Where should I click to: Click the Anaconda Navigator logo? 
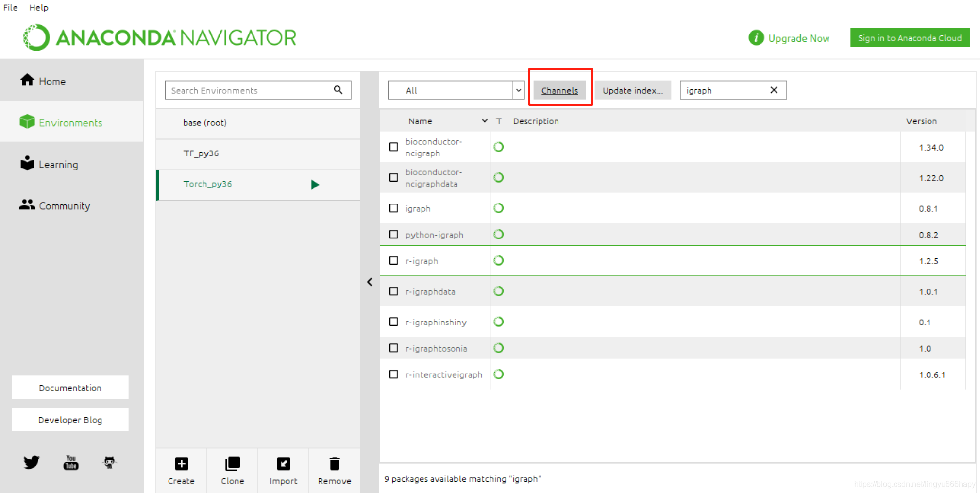point(160,37)
